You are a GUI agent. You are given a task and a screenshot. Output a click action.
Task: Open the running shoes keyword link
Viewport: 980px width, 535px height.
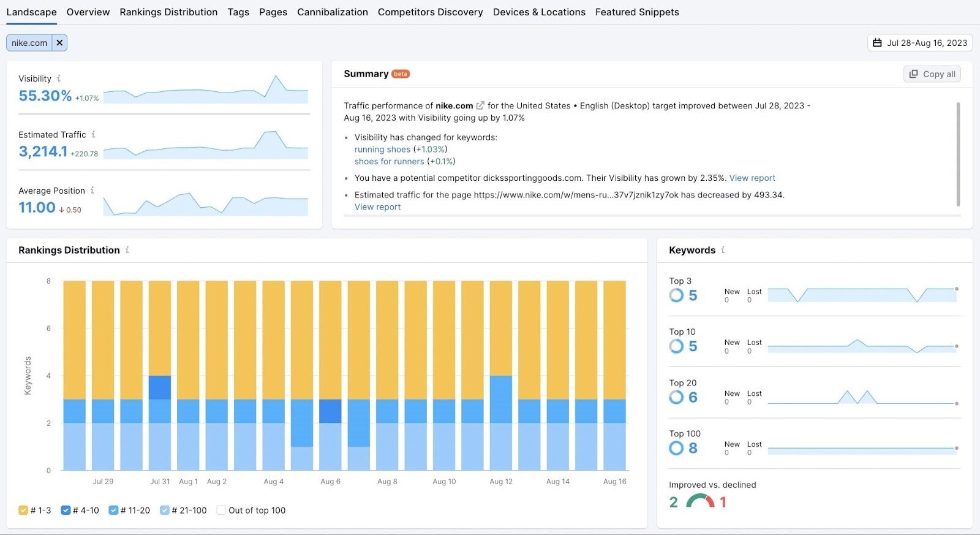point(382,150)
